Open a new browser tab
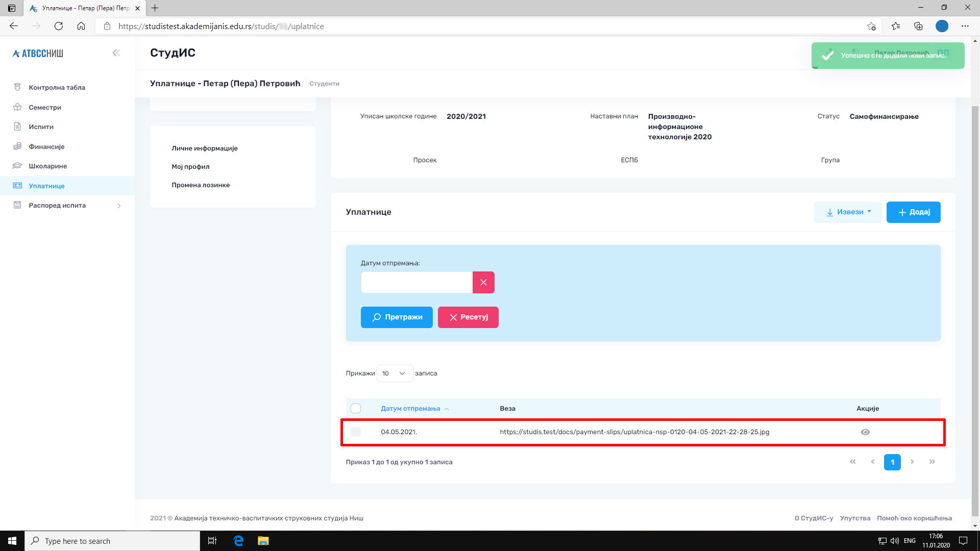The height and width of the screenshot is (551, 980). [155, 8]
